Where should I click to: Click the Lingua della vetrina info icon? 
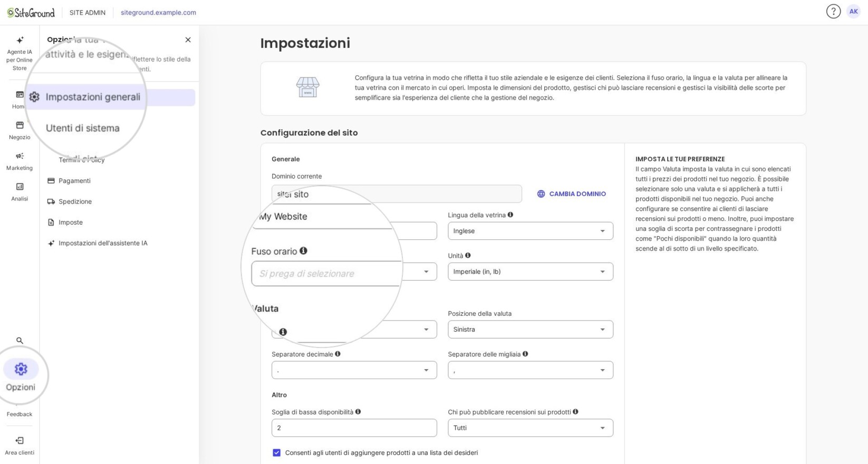click(510, 215)
